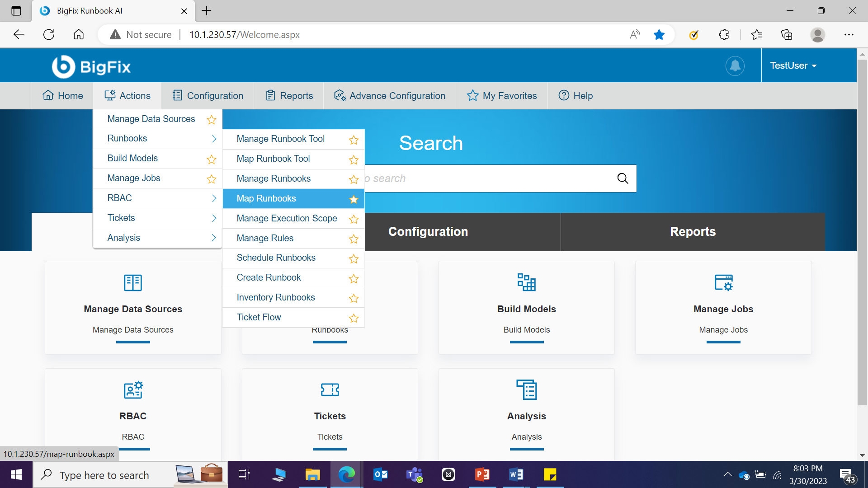Open PowerPoint from the taskbar
Screen dimensions: 868x488
point(482,474)
